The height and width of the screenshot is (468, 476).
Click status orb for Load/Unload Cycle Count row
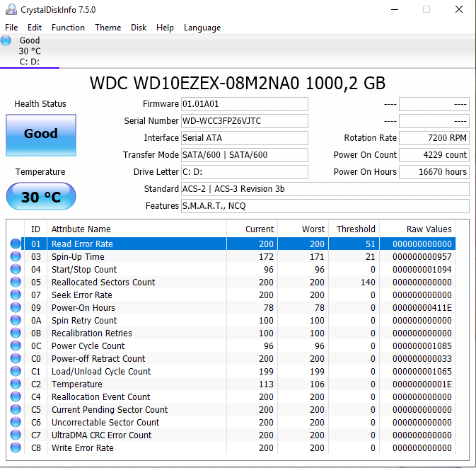click(16, 372)
